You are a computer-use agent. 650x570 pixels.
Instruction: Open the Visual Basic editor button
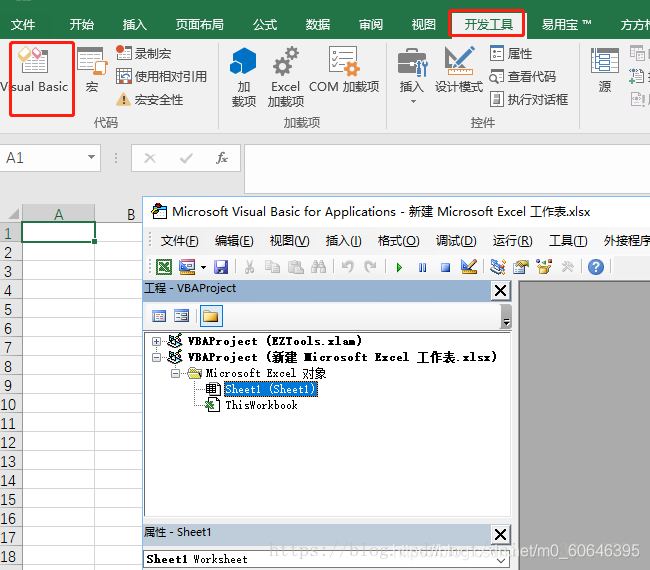(35, 70)
